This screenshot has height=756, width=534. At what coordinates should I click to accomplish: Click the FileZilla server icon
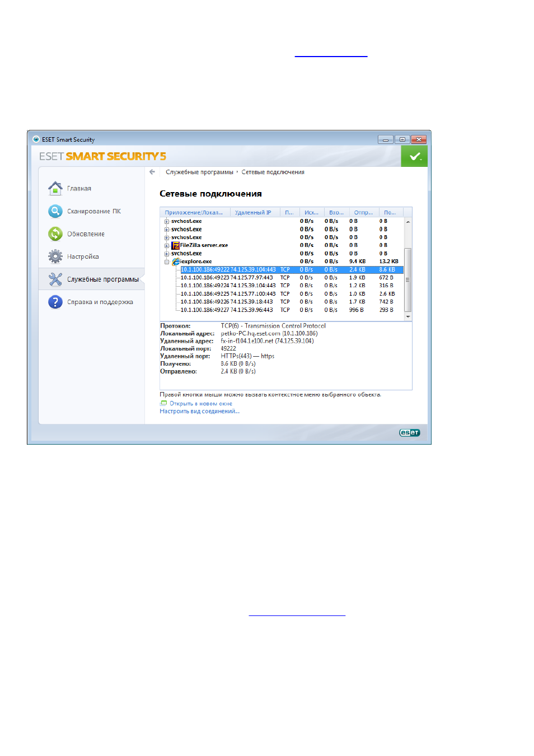tap(176, 245)
